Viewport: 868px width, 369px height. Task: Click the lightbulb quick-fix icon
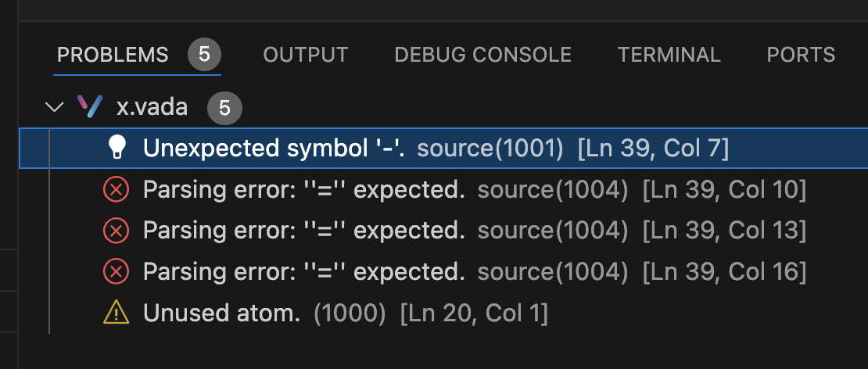tap(117, 148)
